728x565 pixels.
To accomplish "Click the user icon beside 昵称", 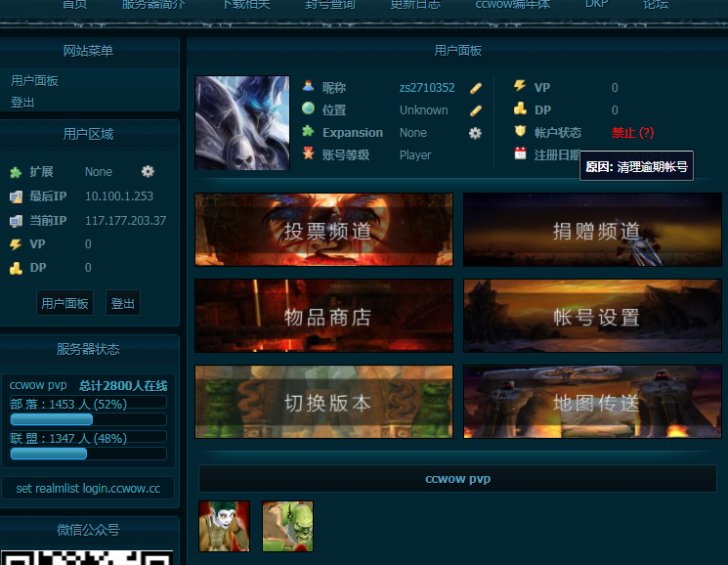I will pyautogui.click(x=308, y=86).
